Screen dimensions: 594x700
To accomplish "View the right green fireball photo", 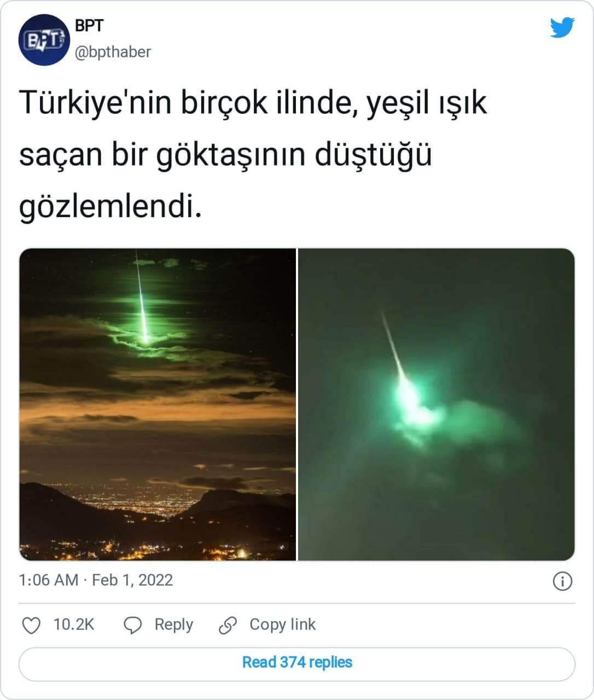I will coord(436,405).
